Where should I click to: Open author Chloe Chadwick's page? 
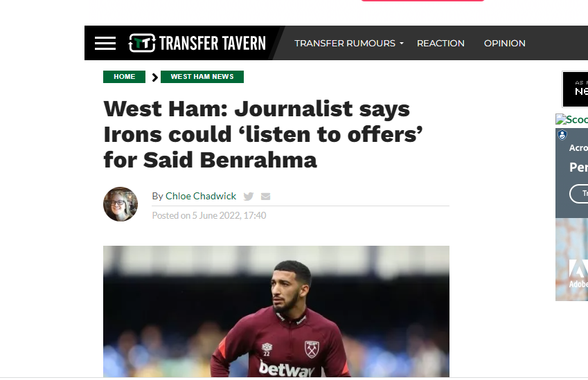tap(201, 196)
